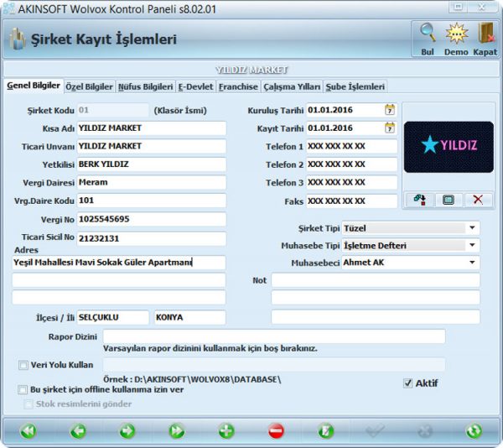Switch to E-Devlet tab
The width and height of the screenshot is (503, 448).
click(x=195, y=86)
